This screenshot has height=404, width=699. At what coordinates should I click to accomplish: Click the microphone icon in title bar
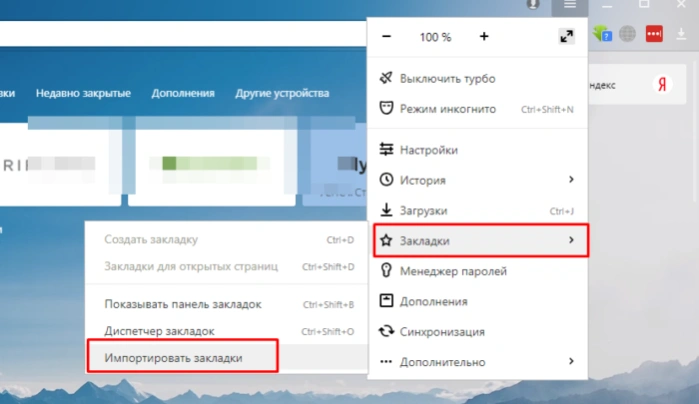click(x=533, y=5)
